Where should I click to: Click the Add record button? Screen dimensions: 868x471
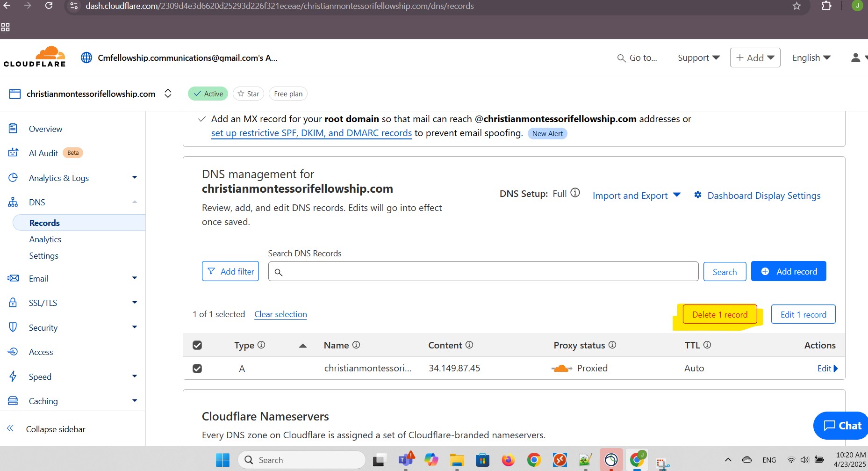pos(789,271)
